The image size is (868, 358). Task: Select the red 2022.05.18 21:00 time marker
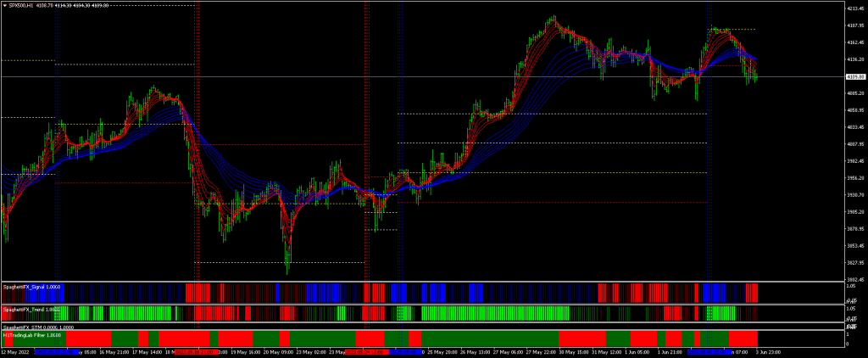coord(198,351)
